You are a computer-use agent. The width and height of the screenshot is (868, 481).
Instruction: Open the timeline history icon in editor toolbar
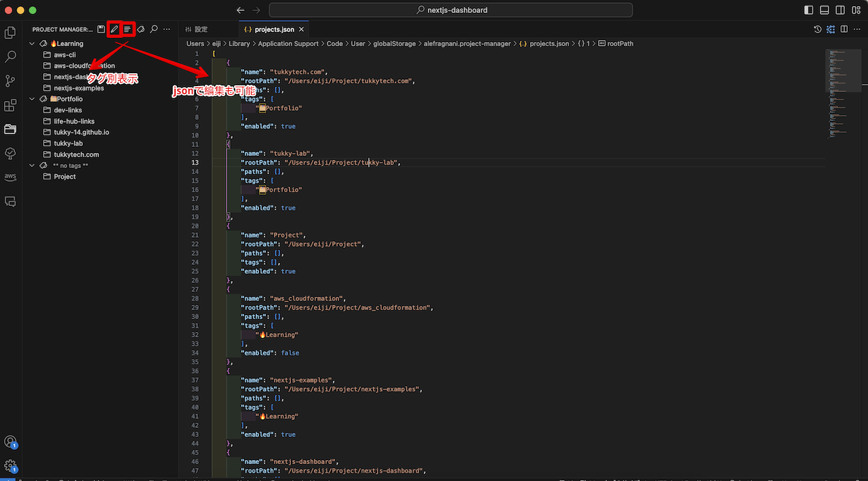coord(818,29)
